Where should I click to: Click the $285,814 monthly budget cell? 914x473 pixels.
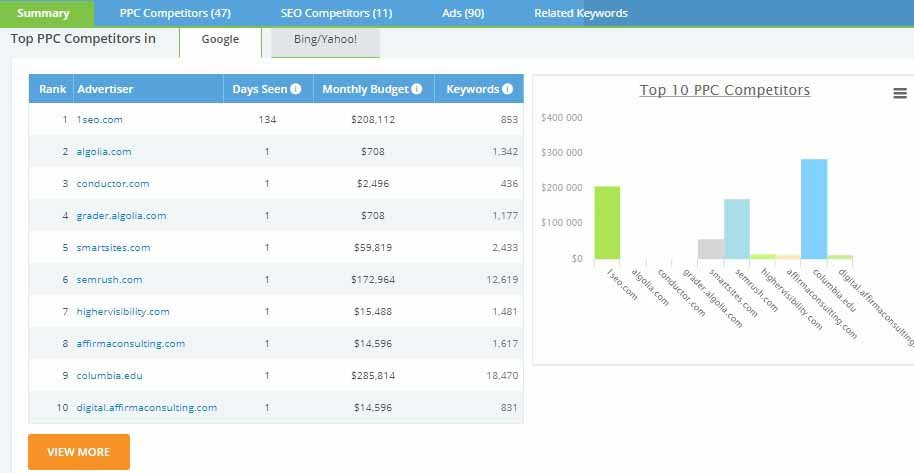pyautogui.click(x=373, y=376)
